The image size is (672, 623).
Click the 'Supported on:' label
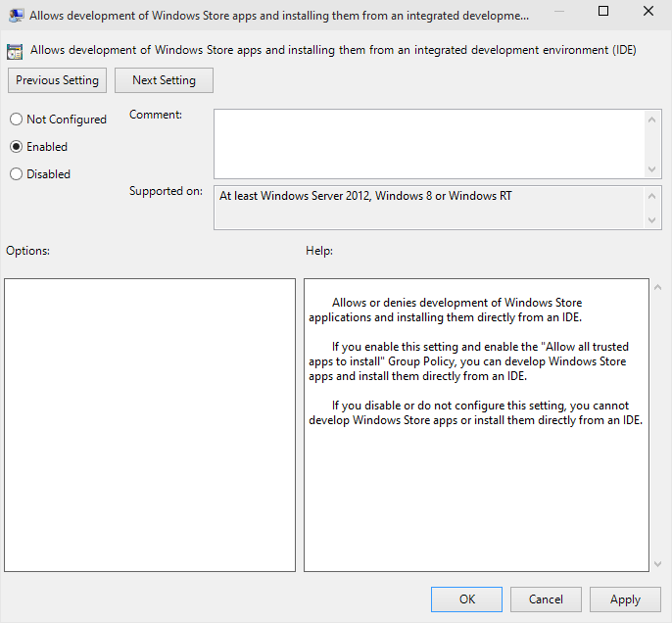pos(166,191)
